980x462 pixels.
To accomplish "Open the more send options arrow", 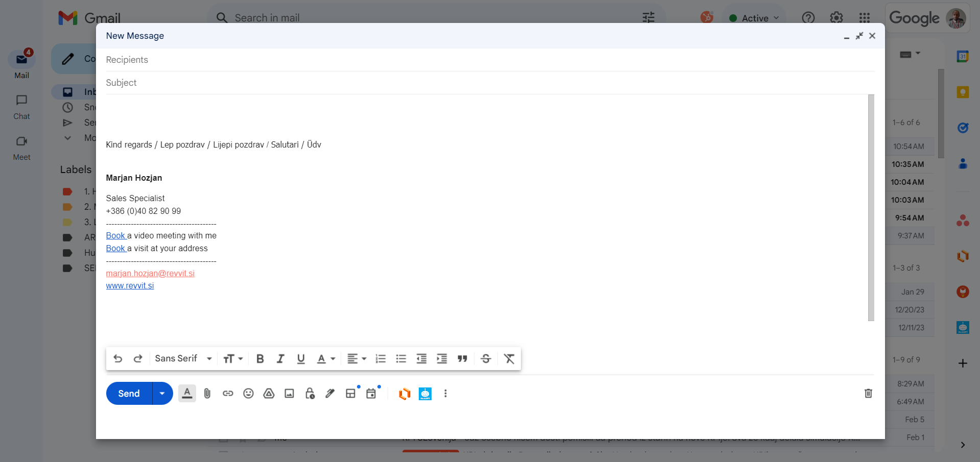I will click(x=162, y=394).
